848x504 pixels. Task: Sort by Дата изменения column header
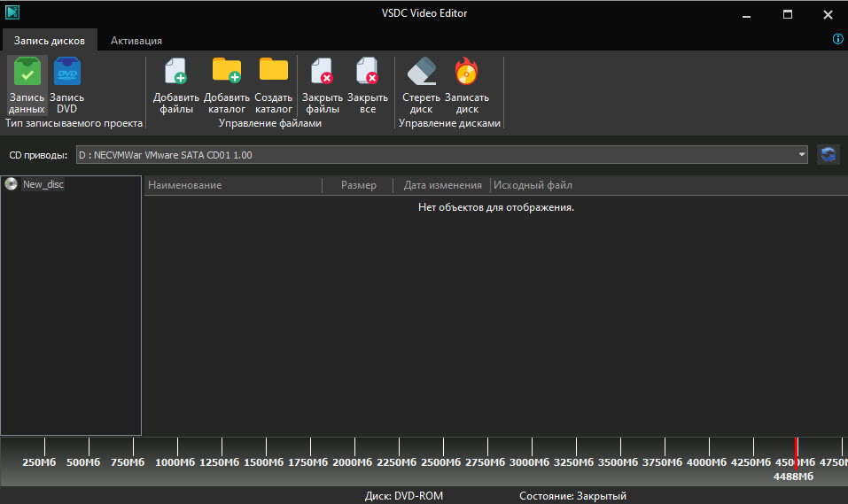[442, 185]
